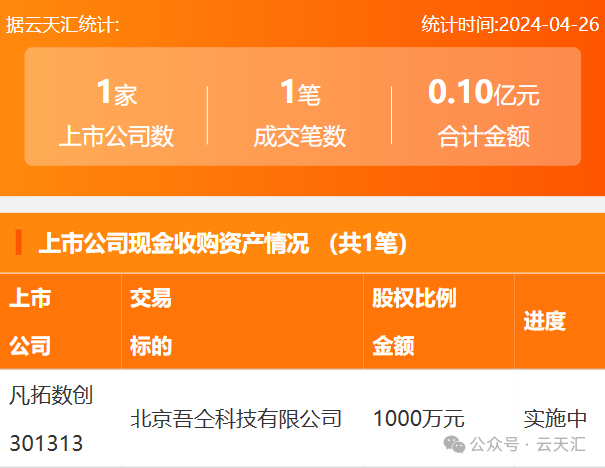Select the stock code 301313
This screenshot has width=605, height=468.
(x=46, y=443)
